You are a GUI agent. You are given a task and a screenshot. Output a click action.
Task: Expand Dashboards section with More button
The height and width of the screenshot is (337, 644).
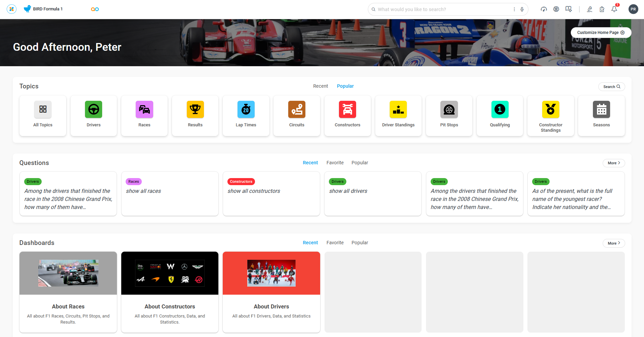(613, 243)
